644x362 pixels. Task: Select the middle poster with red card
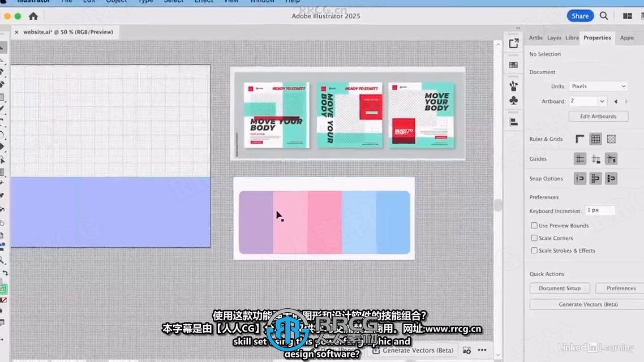point(350,115)
